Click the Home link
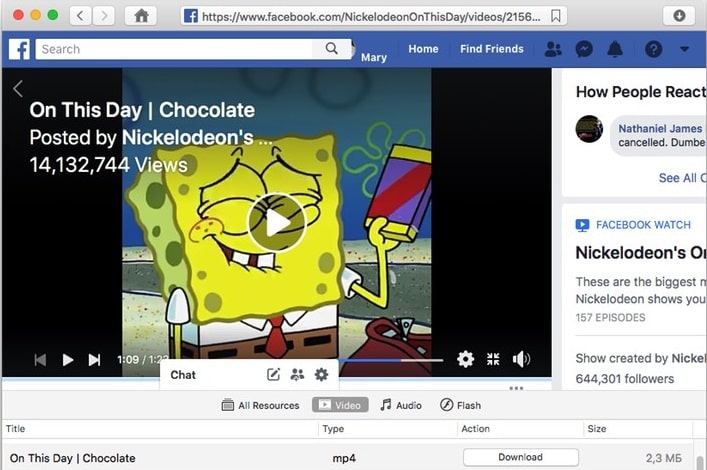The width and height of the screenshot is (707, 470). 423,49
